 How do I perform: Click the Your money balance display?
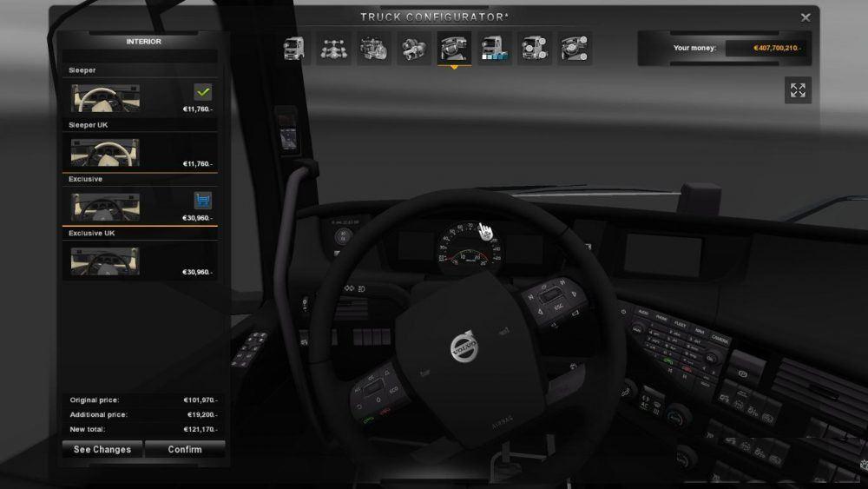tap(764, 48)
